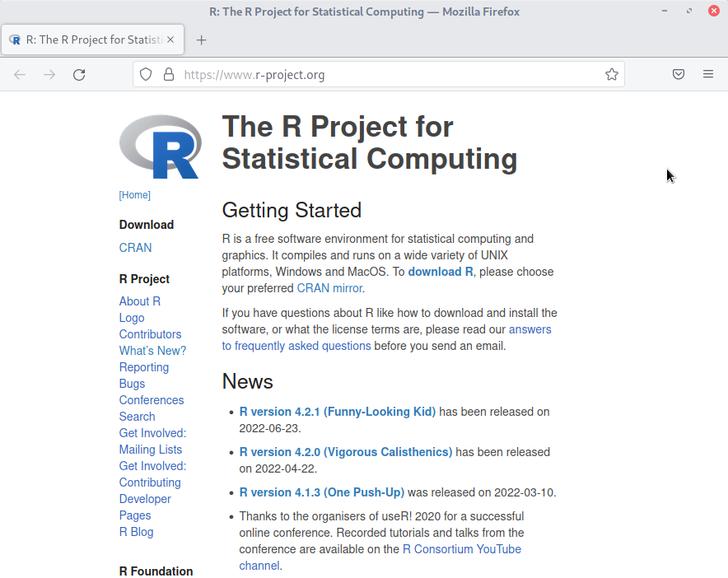Click the R Project sidebar heading
Screen dimensions: 728x578
144,279
